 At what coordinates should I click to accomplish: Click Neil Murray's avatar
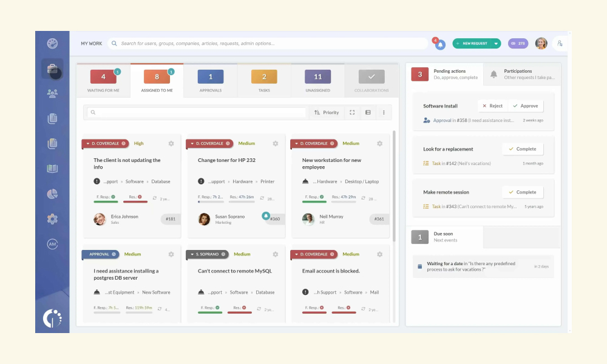tap(308, 219)
